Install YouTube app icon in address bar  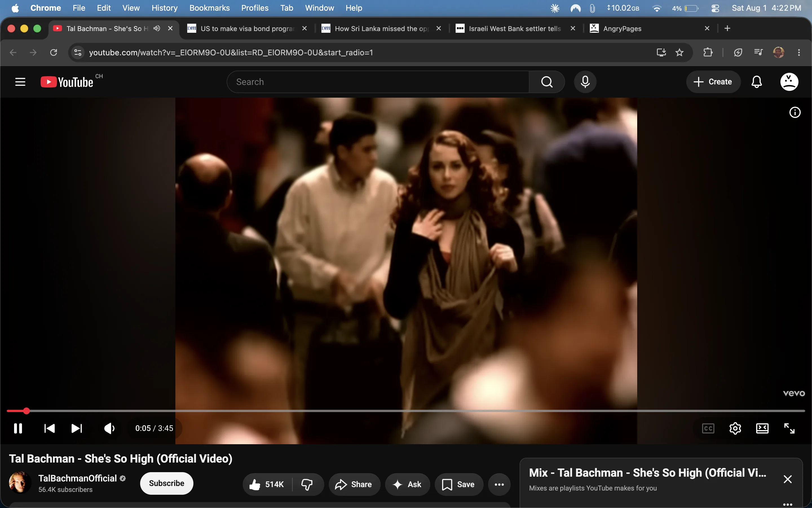point(661,52)
